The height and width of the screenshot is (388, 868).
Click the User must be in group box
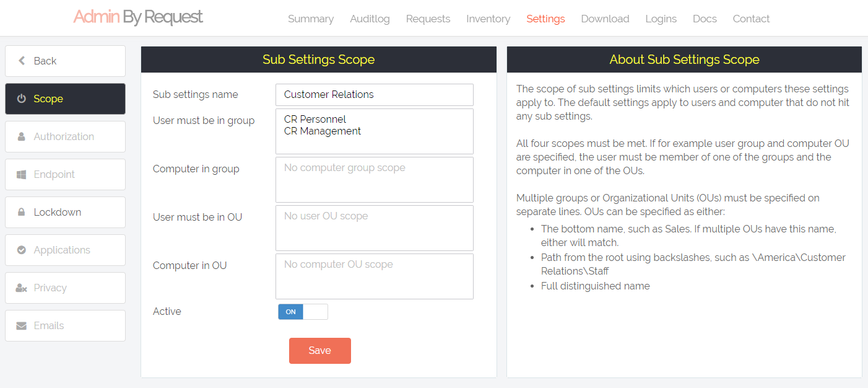(x=374, y=131)
